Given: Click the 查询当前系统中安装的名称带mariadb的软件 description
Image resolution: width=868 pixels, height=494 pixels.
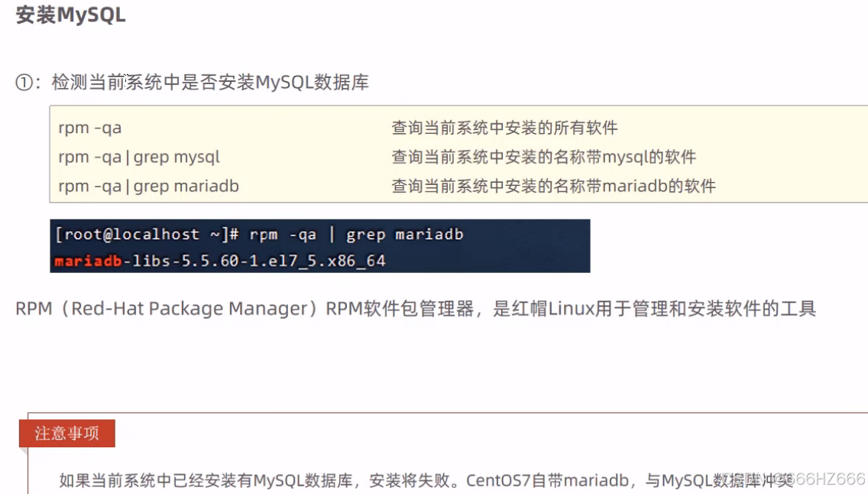Looking at the screenshot, I should pos(553,186).
